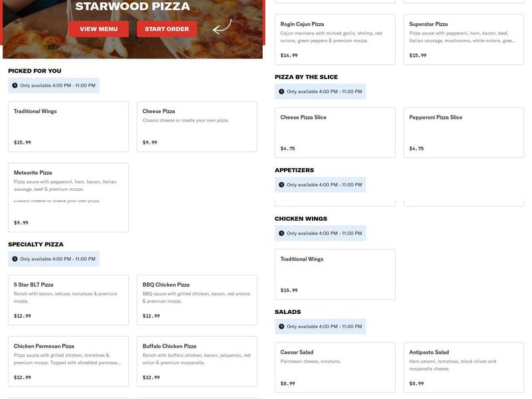Viewport: 532px width, 399px height.
Task: Select the Chicken Wings section heading
Action: click(x=301, y=217)
